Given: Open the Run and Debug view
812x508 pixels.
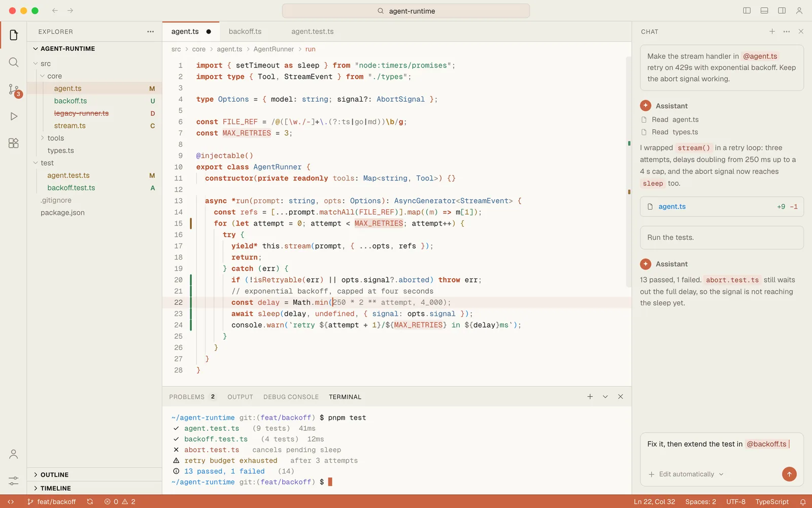Looking at the screenshot, I should (x=14, y=116).
